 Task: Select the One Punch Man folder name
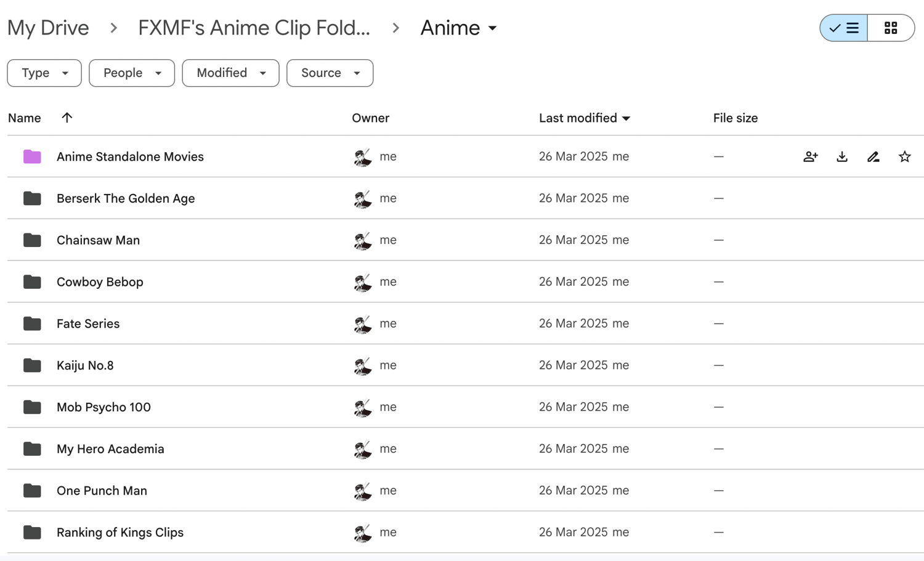[102, 491]
